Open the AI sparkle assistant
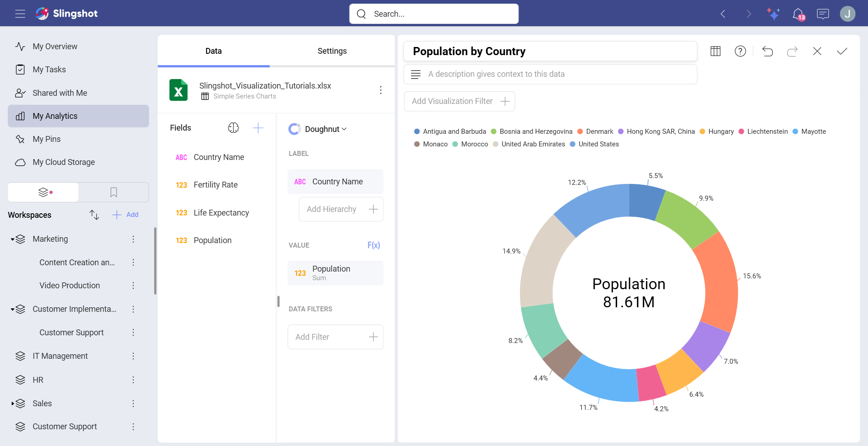Screen dimensions: 868x446 click(x=774, y=14)
